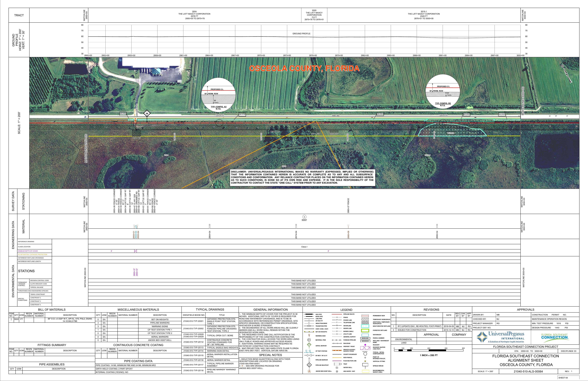
Task: Click the W-280 wetland label
Action: (x=380, y=114)
